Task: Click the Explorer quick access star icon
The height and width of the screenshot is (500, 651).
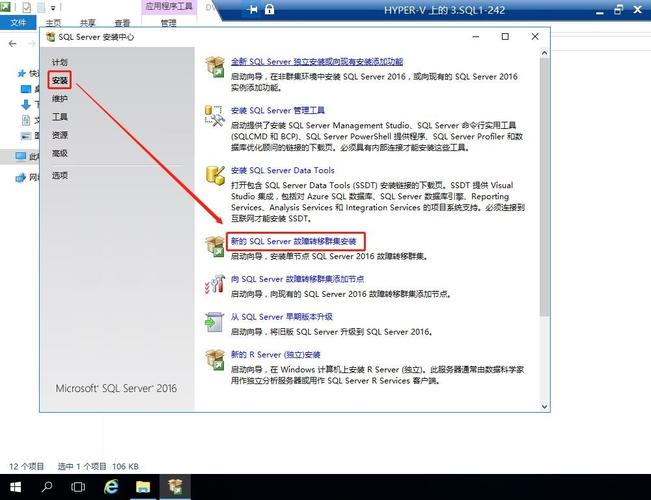Action: 21,74
